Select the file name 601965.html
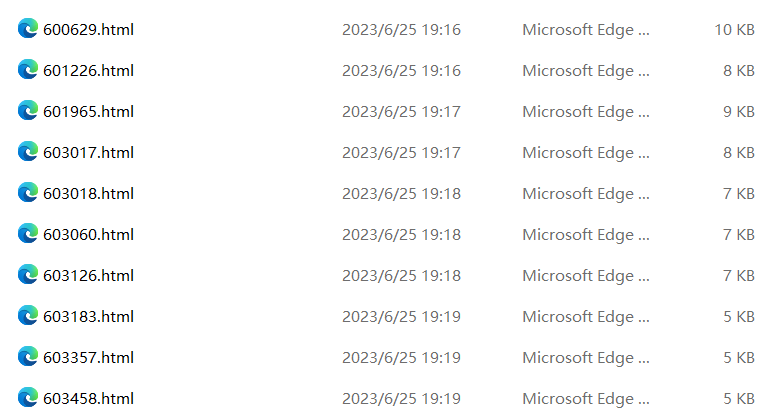The height and width of the screenshot is (415, 775). [88, 112]
